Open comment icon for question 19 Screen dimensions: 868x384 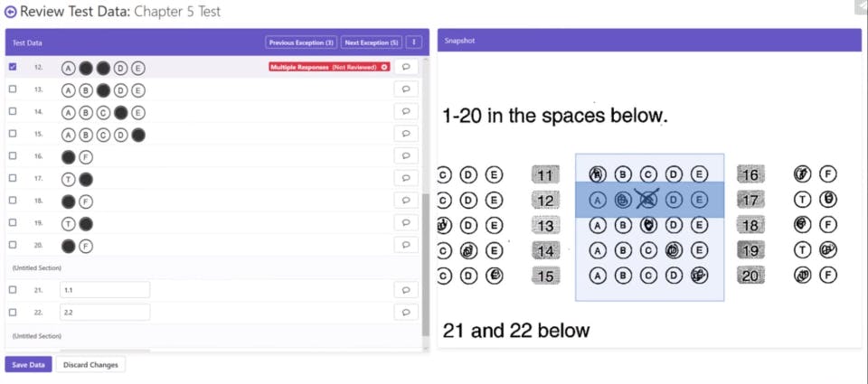pos(406,223)
